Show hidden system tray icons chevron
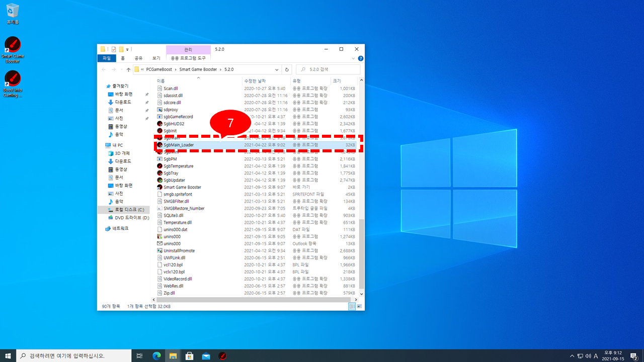644x362 pixels. 572,356
